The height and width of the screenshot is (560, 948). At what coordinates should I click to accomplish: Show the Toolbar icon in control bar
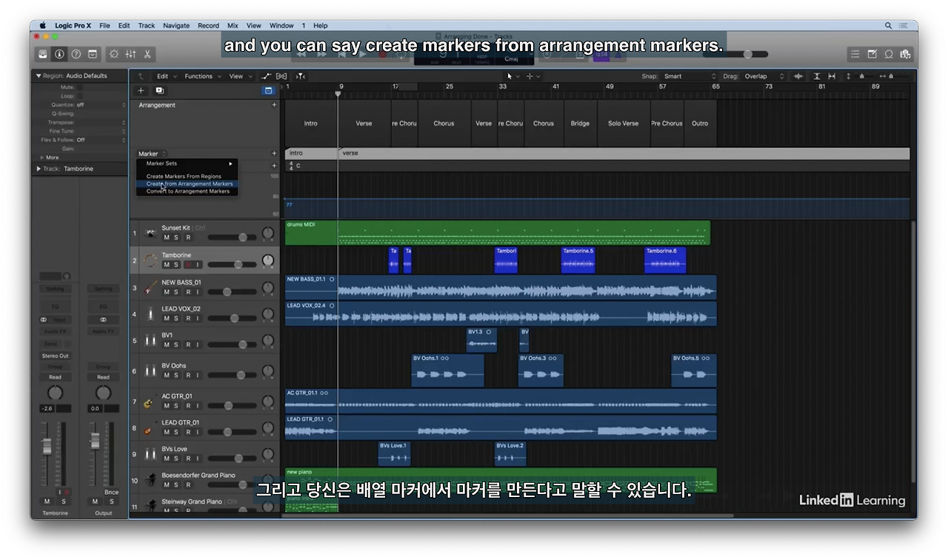[93, 54]
